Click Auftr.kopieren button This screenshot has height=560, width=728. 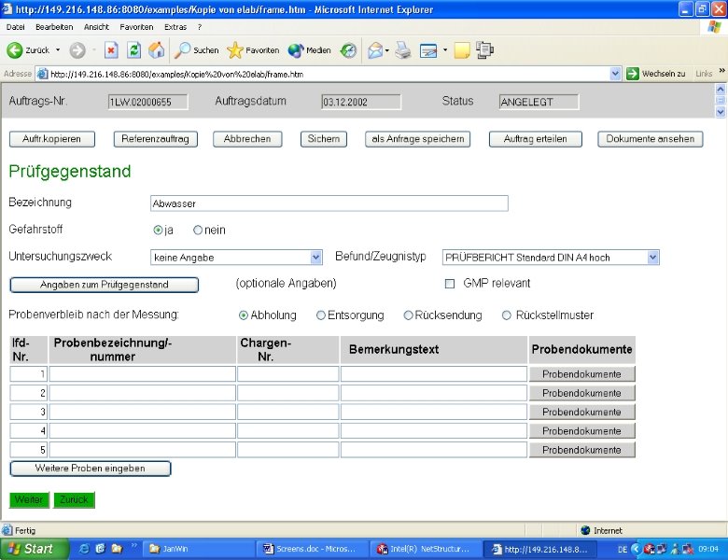(x=52, y=139)
